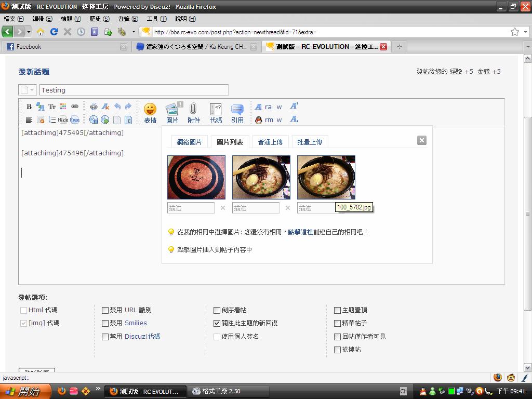Click the insert hyperlink chain icon
The width and height of the screenshot is (532, 399).
pyautogui.click(x=75, y=107)
